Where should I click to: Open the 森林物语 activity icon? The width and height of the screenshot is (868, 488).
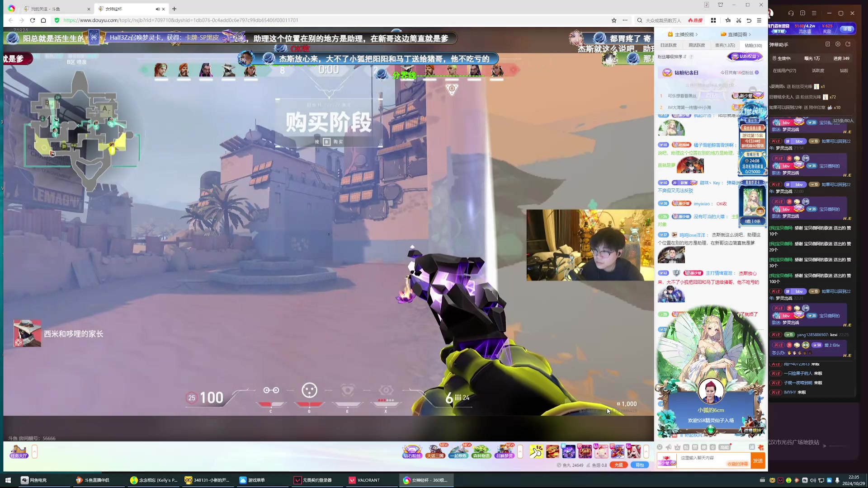(481, 451)
